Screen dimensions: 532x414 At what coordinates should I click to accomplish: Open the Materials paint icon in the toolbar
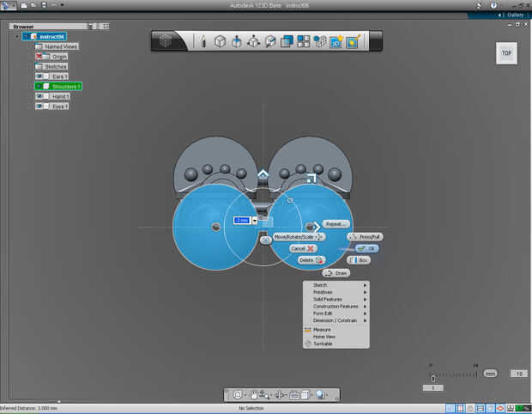click(x=354, y=41)
